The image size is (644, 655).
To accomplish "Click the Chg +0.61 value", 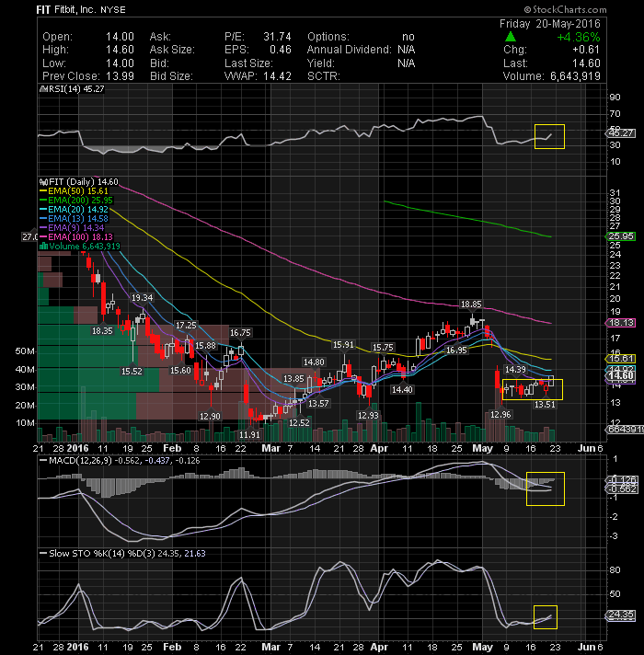I will 586,50.
